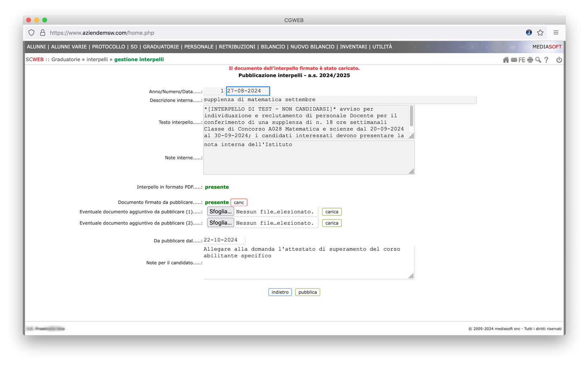This screenshot has height=365, width=588.
Task: Click the blue 'a' extension icon
Action: pyautogui.click(x=529, y=33)
